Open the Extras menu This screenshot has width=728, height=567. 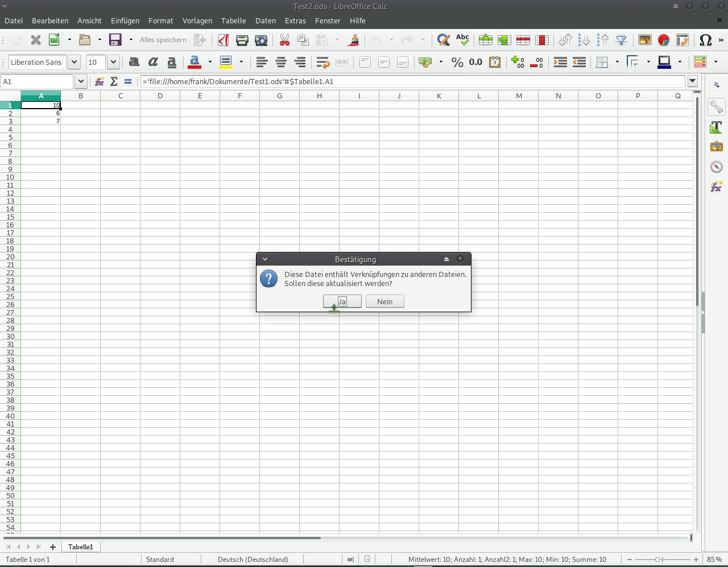(295, 20)
